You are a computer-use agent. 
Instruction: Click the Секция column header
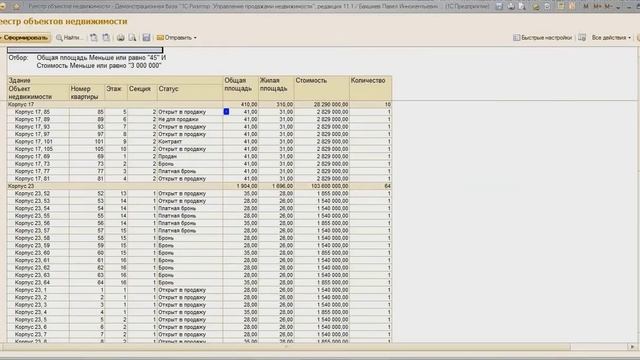pos(142,92)
